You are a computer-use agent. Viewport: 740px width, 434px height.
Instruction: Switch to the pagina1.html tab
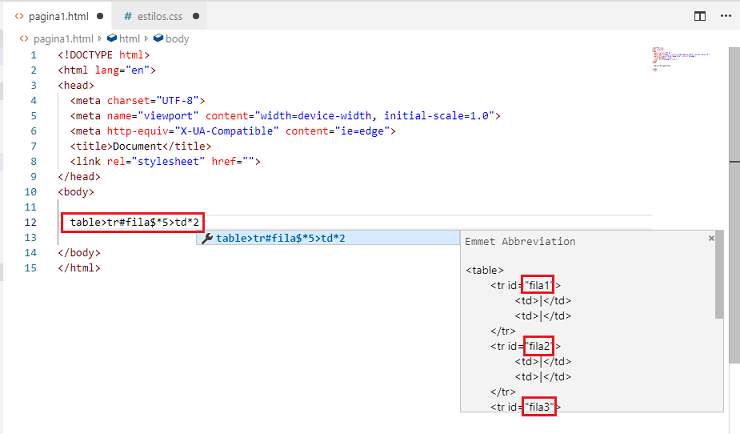58,16
